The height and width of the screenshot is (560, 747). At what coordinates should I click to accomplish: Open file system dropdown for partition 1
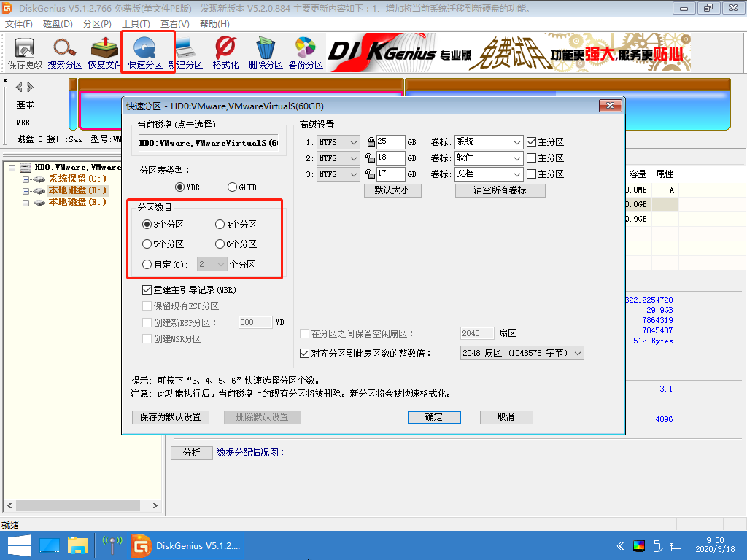[338, 142]
